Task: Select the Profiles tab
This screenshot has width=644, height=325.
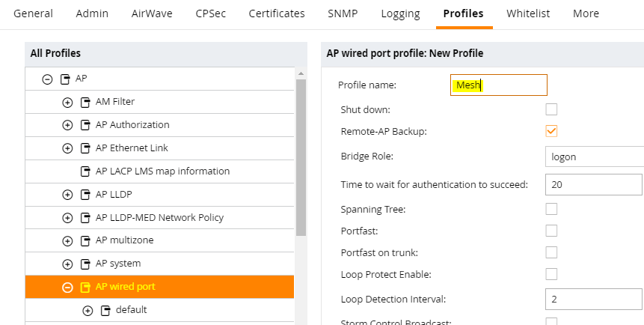Action: point(463,13)
